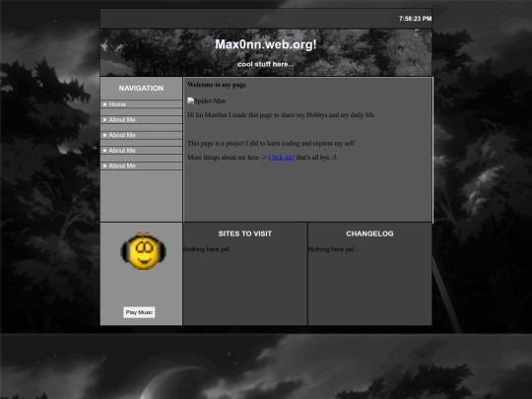Viewport: 532px width, 399px height.
Task: Click the "Hi Im Max0nn" intro sentence
Action: point(281,115)
